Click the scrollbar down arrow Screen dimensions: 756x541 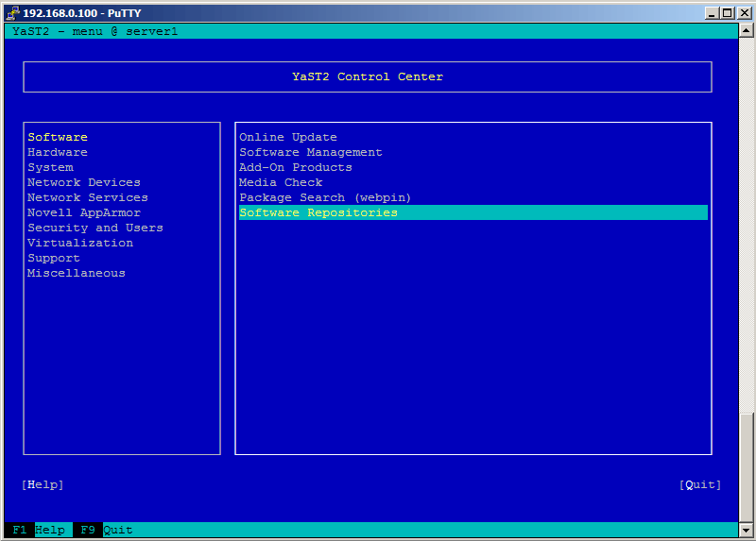point(746,531)
